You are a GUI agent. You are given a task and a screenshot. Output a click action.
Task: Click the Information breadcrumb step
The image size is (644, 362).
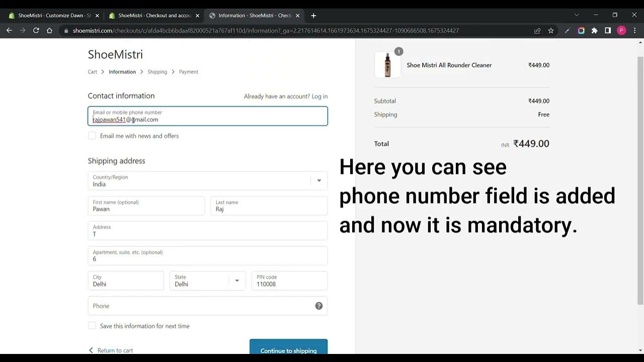coord(122,72)
